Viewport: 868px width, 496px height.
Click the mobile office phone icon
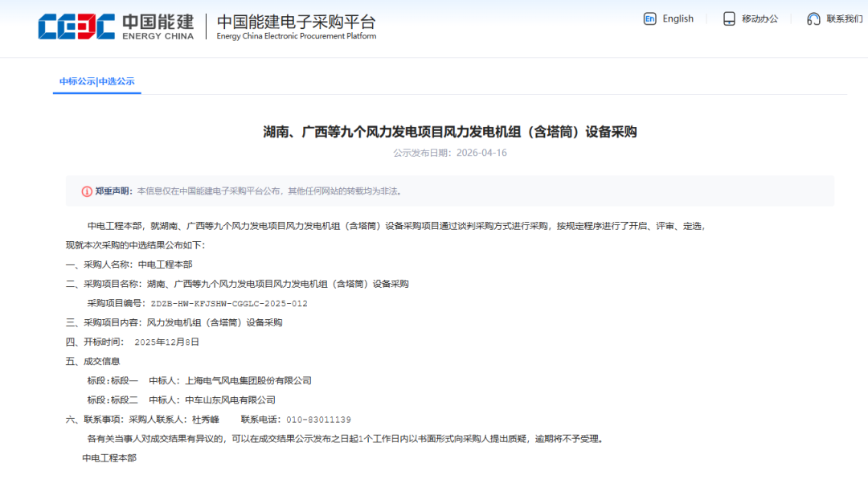click(x=729, y=18)
